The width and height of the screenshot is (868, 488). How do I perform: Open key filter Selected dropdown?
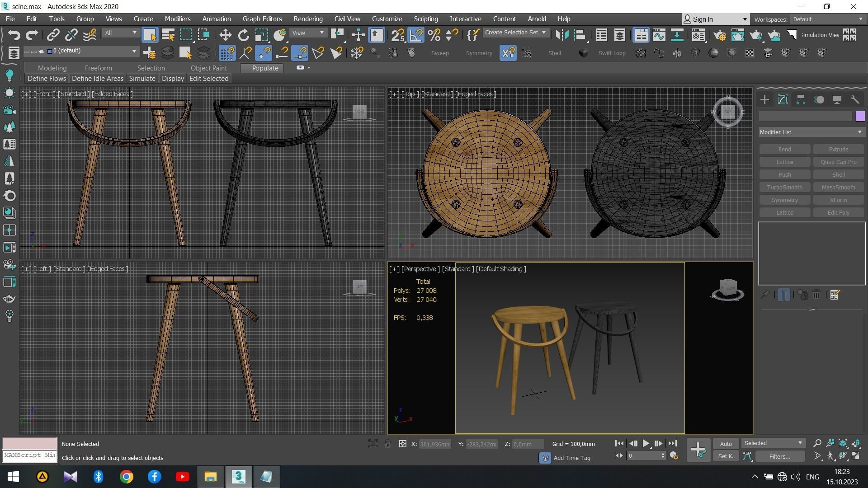tap(773, 443)
